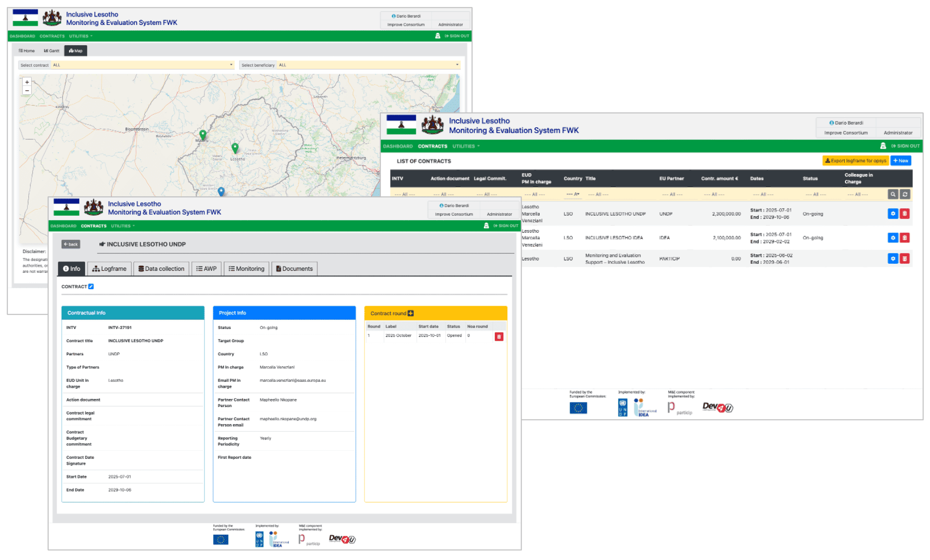This screenshot has width=930, height=560.
Task: Click Export logframe for opsys button
Action: 855,160
